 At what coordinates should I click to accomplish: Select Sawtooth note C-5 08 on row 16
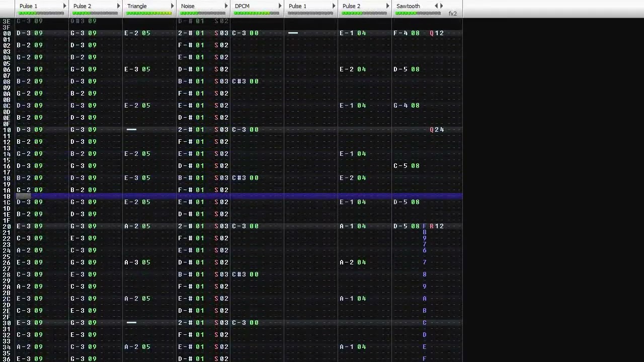(406, 166)
